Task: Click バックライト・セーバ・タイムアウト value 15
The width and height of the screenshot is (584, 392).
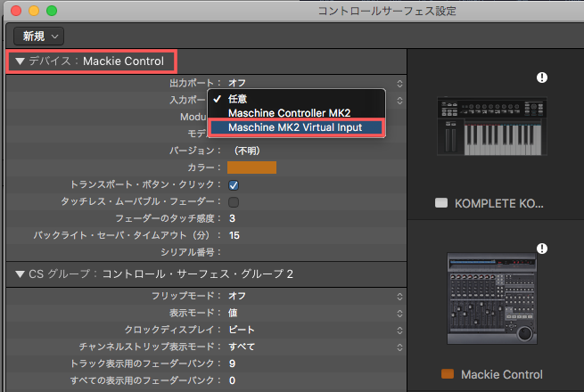Action: 234,236
